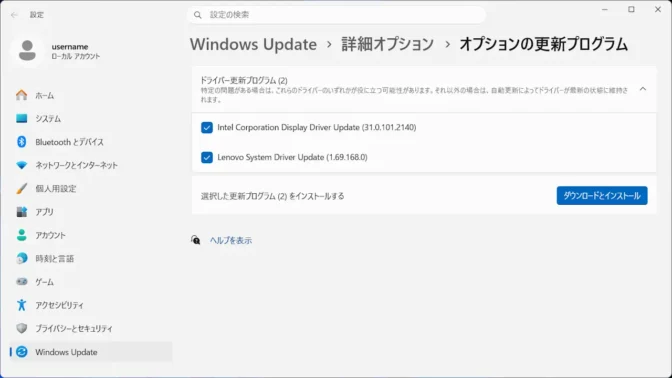This screenshot has width=672, height=378.
Task: Click the Bluetooth icon in sidebar
Action: (21, 142)
